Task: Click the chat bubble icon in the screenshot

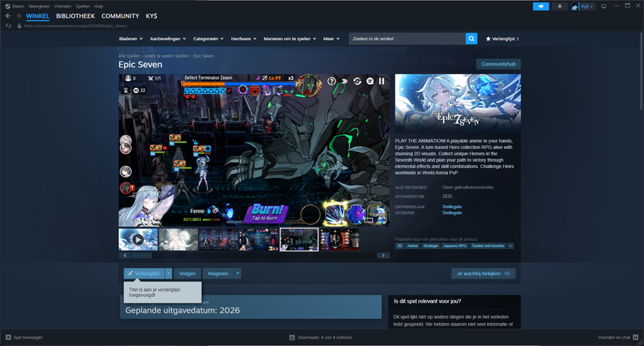Action: [x=370, y=81]
